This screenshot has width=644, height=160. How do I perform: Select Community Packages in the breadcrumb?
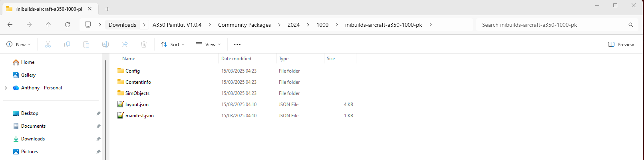point(244,25)
